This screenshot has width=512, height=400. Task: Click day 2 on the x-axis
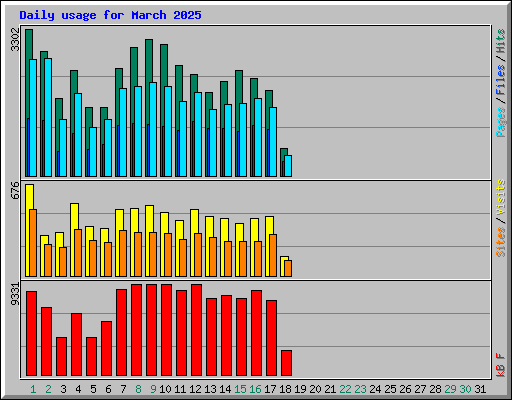click(48, 389)
